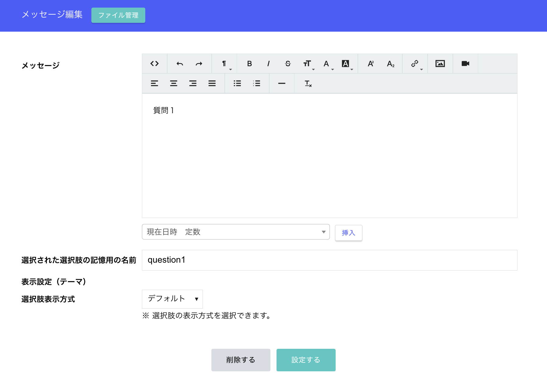Open the insert link menu

click(415, 64)
